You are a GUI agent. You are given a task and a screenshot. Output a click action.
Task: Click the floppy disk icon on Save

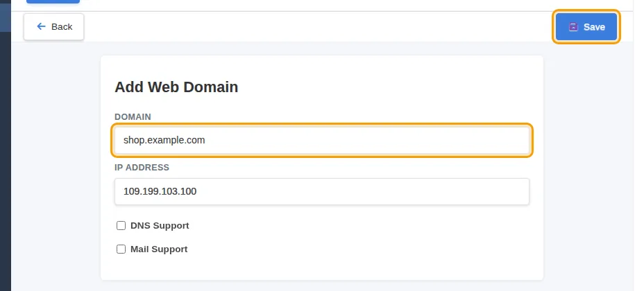(573, 27)
